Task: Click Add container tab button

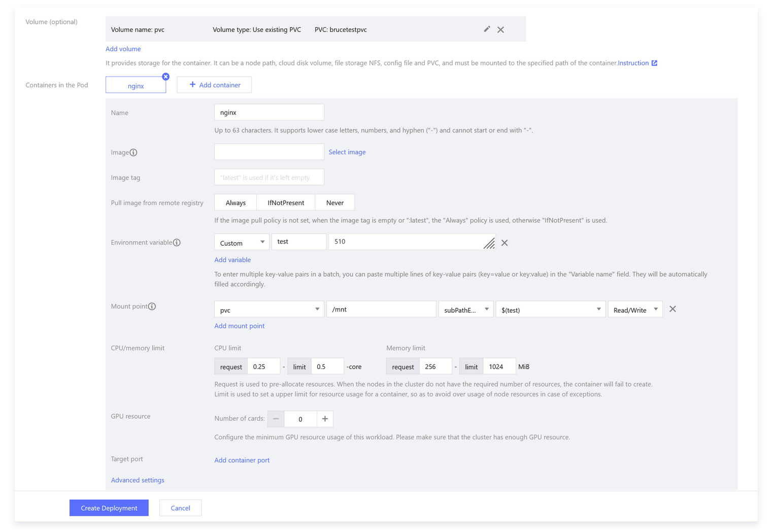Action: pyautogui.click(x=214, y=85)
